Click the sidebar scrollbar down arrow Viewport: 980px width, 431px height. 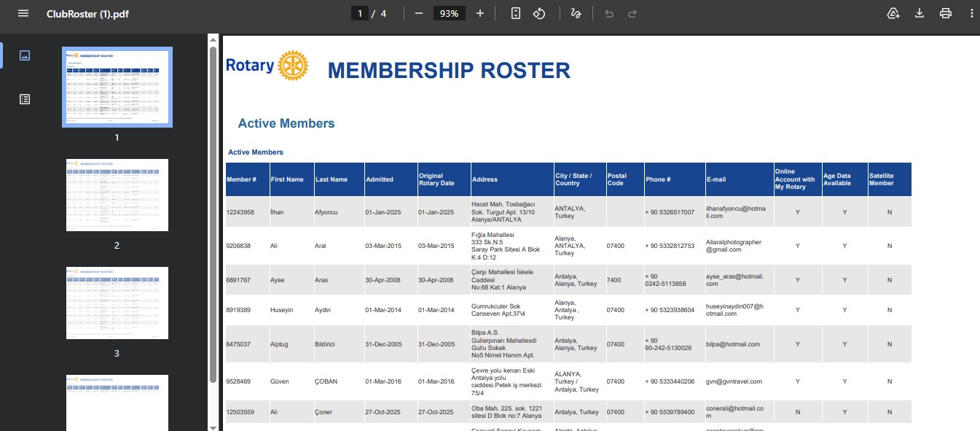213,427
